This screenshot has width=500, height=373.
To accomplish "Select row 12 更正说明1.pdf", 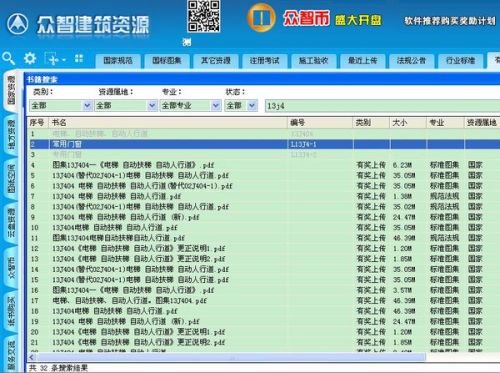I will pos(263,249).
